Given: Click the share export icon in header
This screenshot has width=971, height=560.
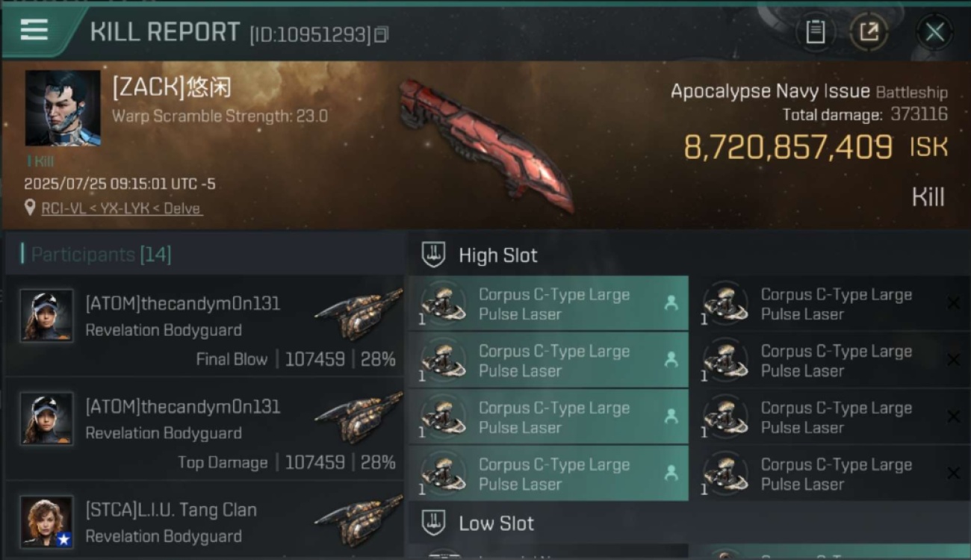Looking at the screenshot, I should coord(869,32).
